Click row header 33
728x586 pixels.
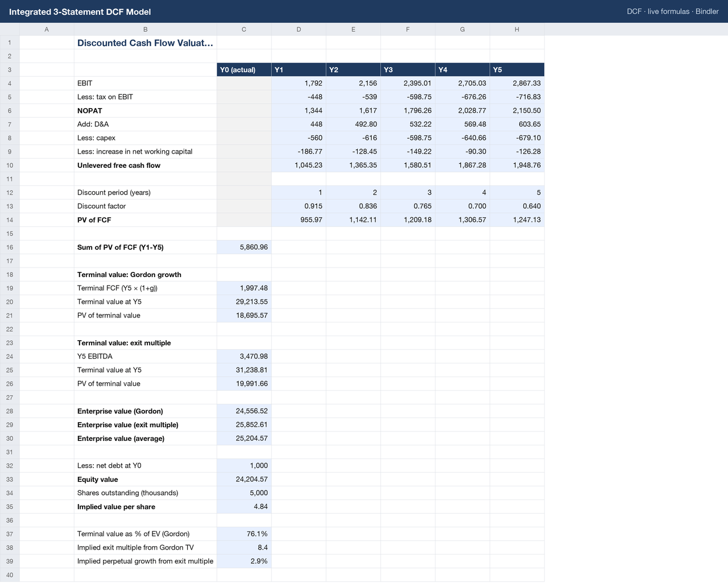pos(10,480)
